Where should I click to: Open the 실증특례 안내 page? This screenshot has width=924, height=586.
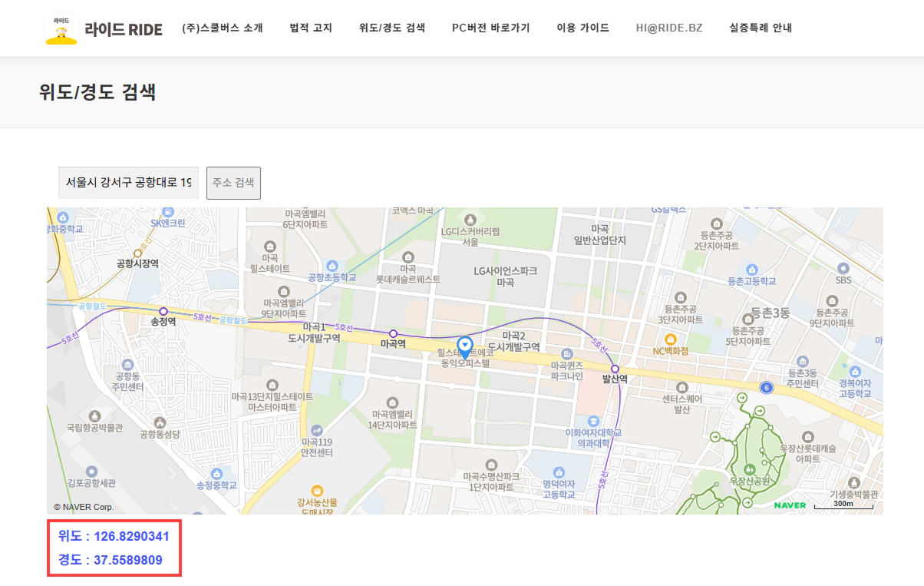pyautogui.click(x=761, y=28)
